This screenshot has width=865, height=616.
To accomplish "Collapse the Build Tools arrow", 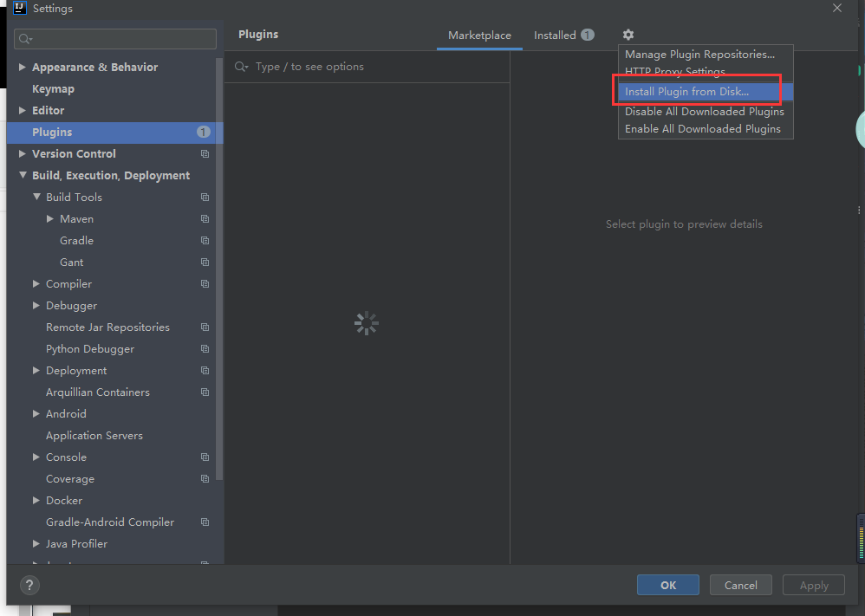I will pyautogui.click(x=36, y=197).
